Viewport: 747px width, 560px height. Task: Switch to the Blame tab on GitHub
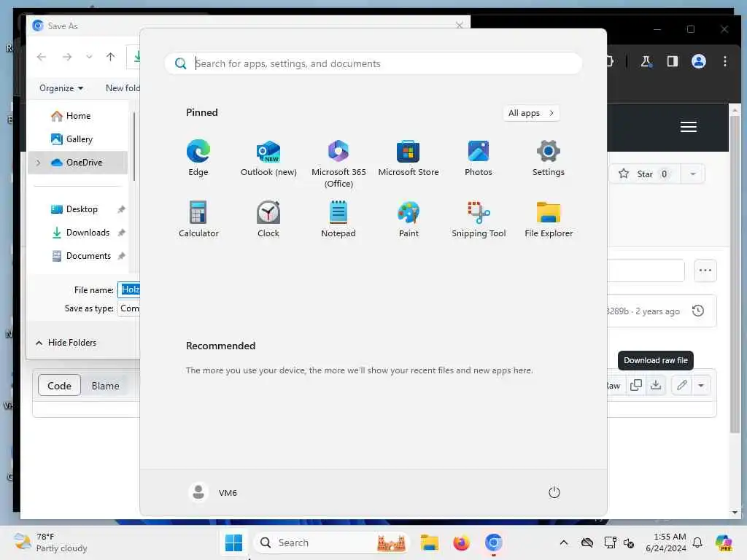pyautogui.click(x=105, y=386)
